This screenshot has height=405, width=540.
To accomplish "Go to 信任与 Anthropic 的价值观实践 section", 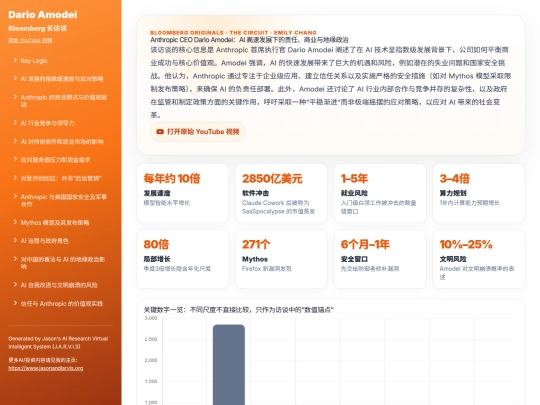I will point(62,303).
